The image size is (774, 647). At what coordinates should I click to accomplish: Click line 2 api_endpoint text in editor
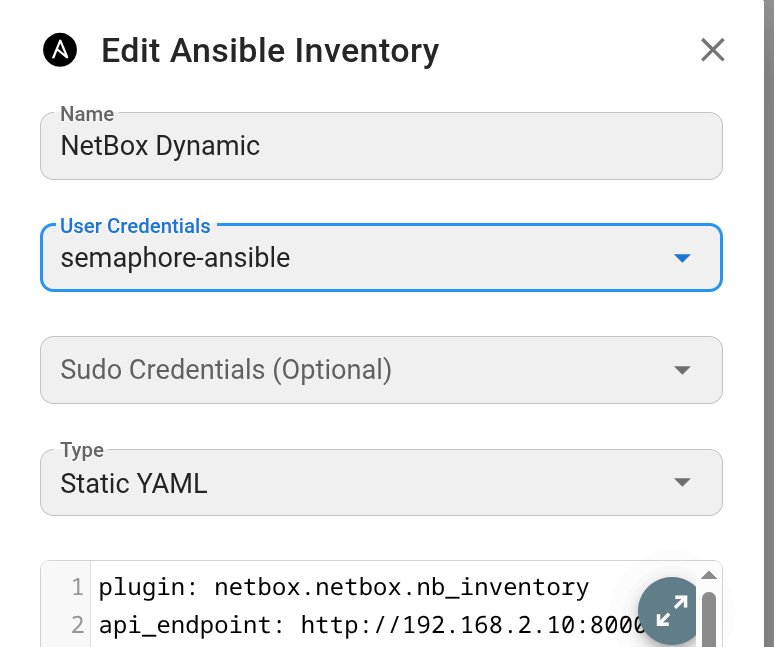point(371,625)
